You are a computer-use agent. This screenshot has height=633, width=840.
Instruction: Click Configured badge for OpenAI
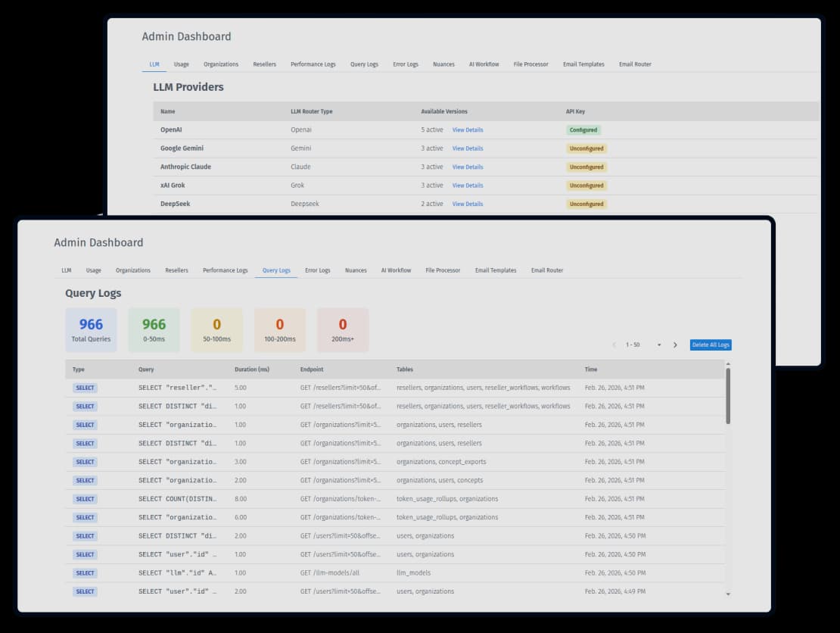(583, 129)
